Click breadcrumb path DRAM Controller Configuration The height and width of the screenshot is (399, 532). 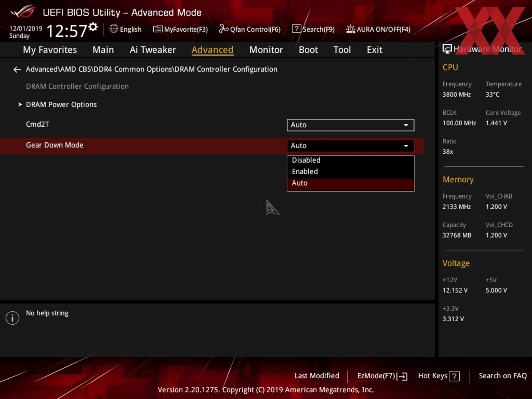[x=226, y=69]
